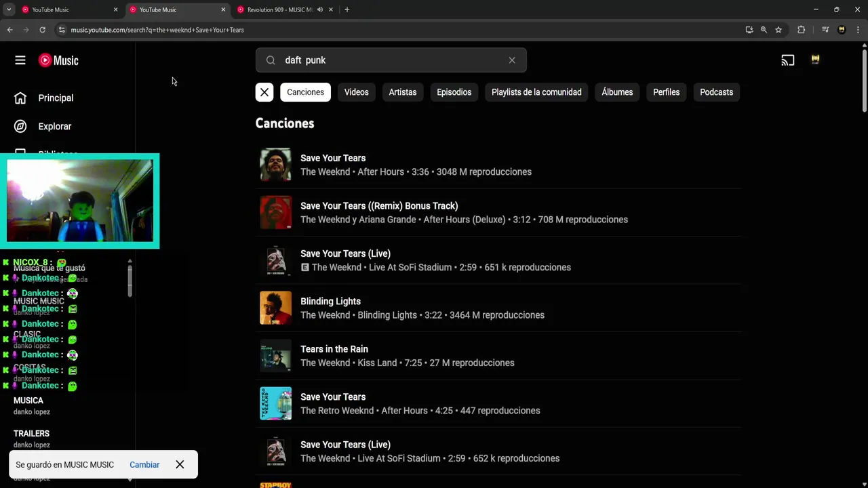The height and width of the screenshot is (488, 868).
Task: Open the browser extensions puzzle icon
Action: point(801,30)
